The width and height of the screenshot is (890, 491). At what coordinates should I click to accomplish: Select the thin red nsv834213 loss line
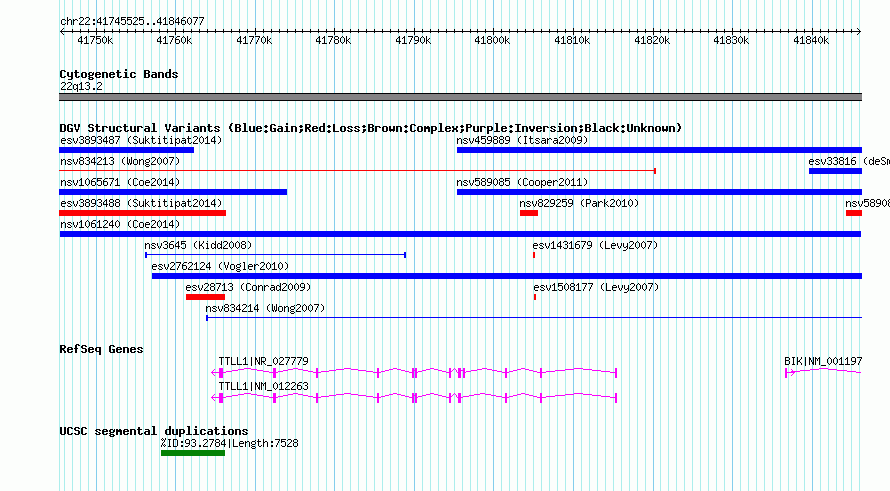358,171
